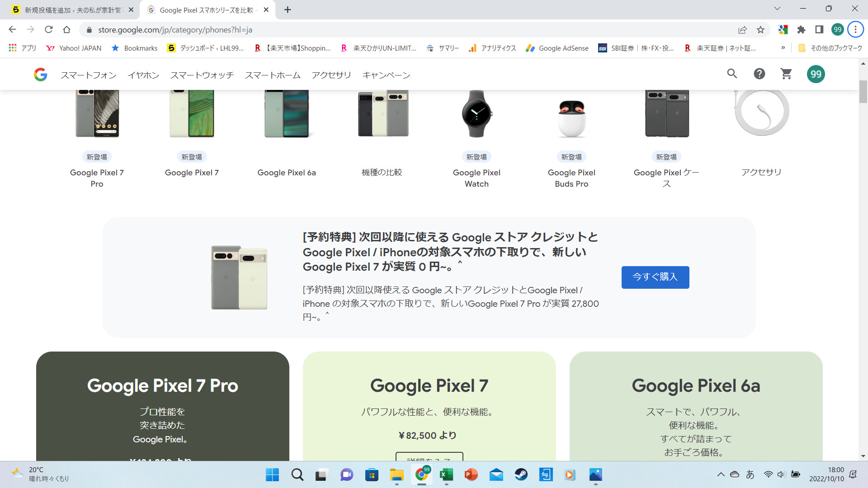Click the Google Pixel 7 card heading
This screenshot has width=868, height=488.
pos(429,385)
